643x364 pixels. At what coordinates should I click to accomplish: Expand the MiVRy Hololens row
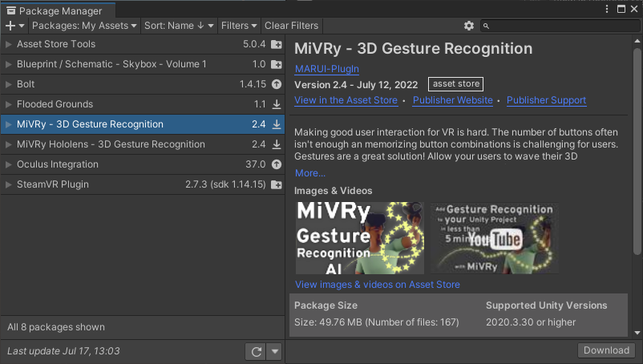coord(8,144)
